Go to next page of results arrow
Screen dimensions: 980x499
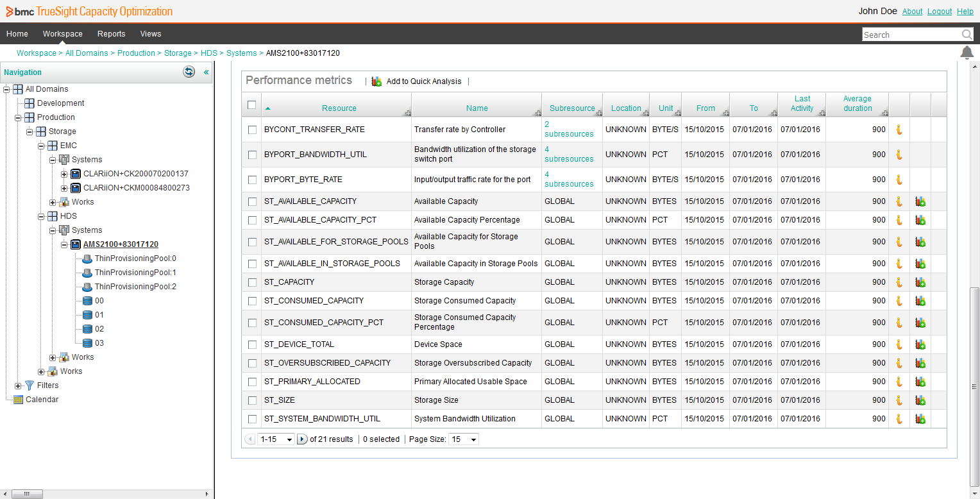click(302, 439)
